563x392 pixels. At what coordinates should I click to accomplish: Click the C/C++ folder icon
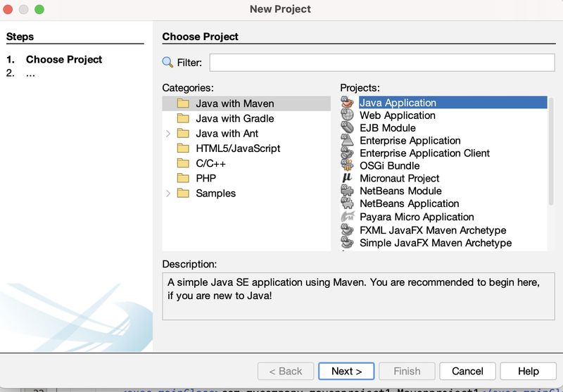tap(183, 163)
